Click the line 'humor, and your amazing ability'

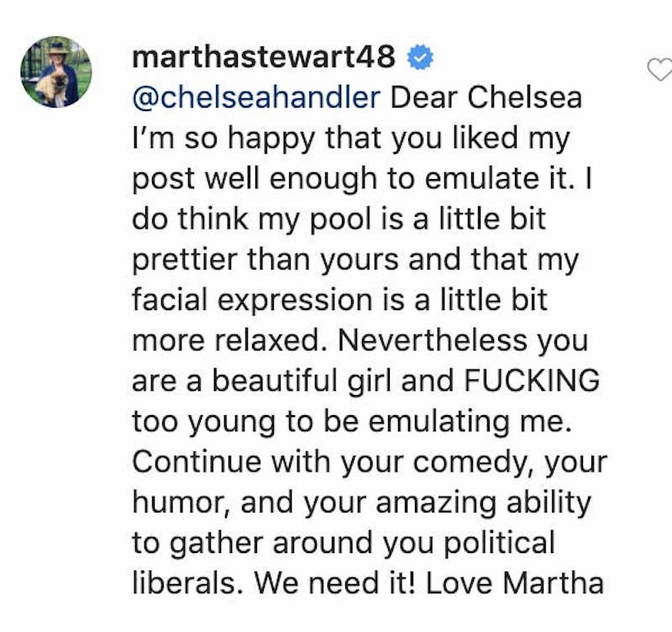click(x=362, y=503)
